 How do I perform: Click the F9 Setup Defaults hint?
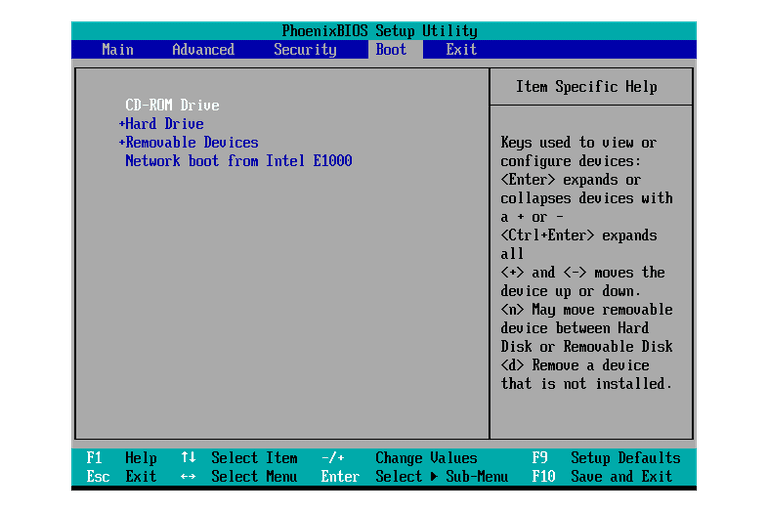click(606, 458)
